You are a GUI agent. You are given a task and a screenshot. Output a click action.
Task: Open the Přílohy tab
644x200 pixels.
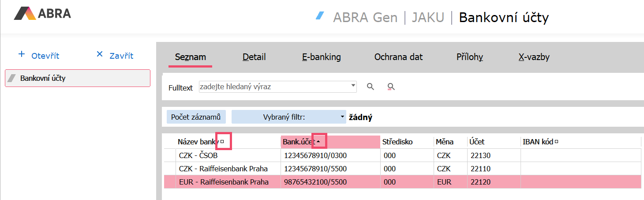470,57
